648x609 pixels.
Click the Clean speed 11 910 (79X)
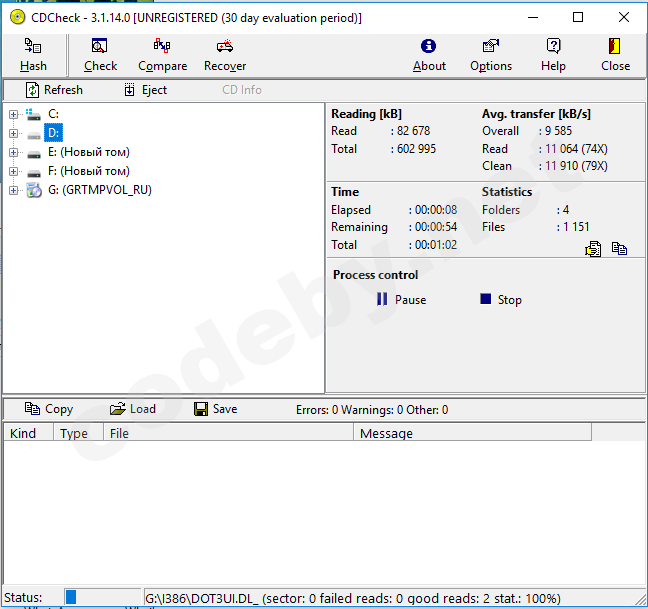[x=576, y=166]
